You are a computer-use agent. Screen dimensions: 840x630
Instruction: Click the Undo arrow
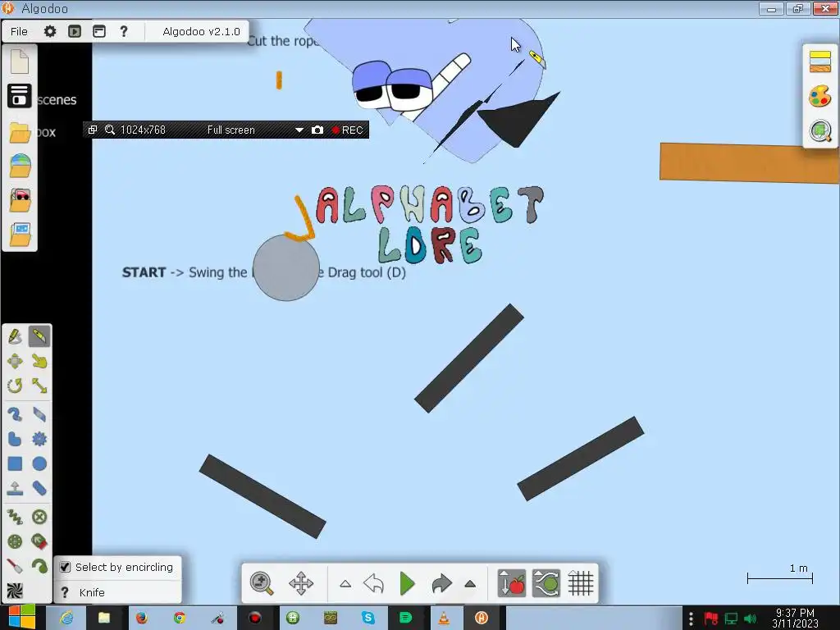point(374,583)
